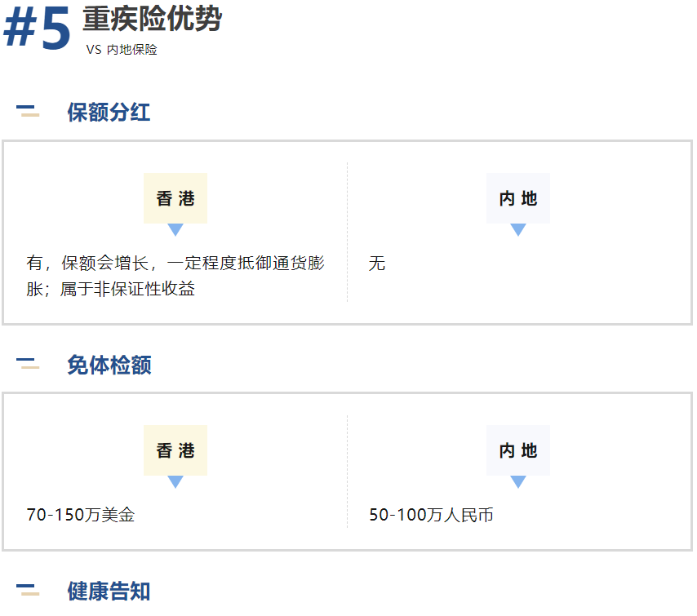
Task: Click the 70-150万美金 text
Action: point(81,515)
